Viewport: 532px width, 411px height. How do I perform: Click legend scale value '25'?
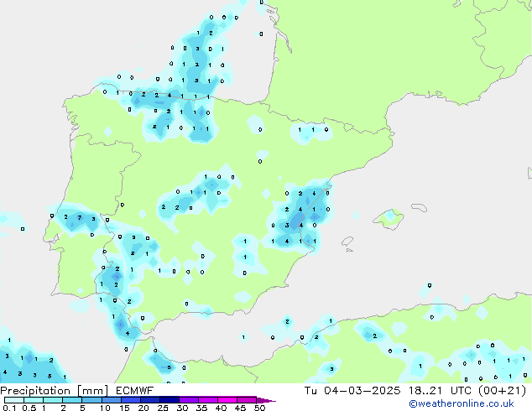click(x=163, y=408)
